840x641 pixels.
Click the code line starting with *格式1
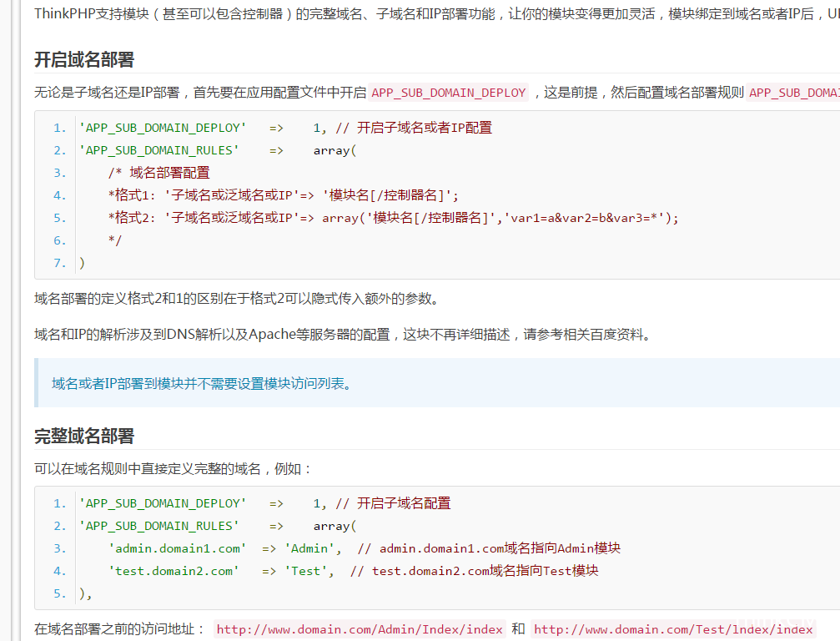284,195
